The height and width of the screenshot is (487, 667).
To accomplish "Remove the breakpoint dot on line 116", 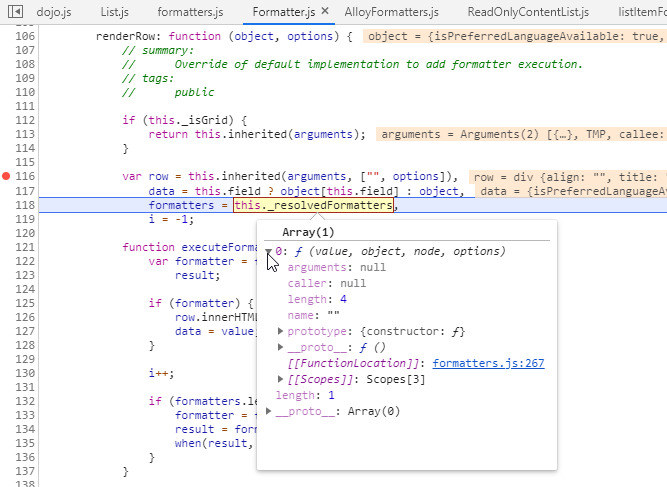I will pos(6,176).
